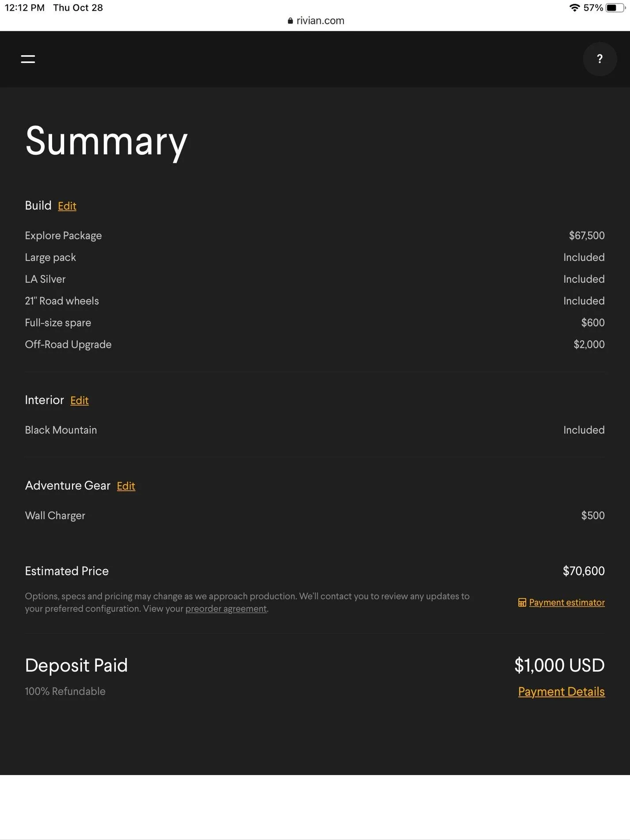Screen dimensions: 630x840
Task: Edit the Adventure Gear items
Action: pos(126,486)
